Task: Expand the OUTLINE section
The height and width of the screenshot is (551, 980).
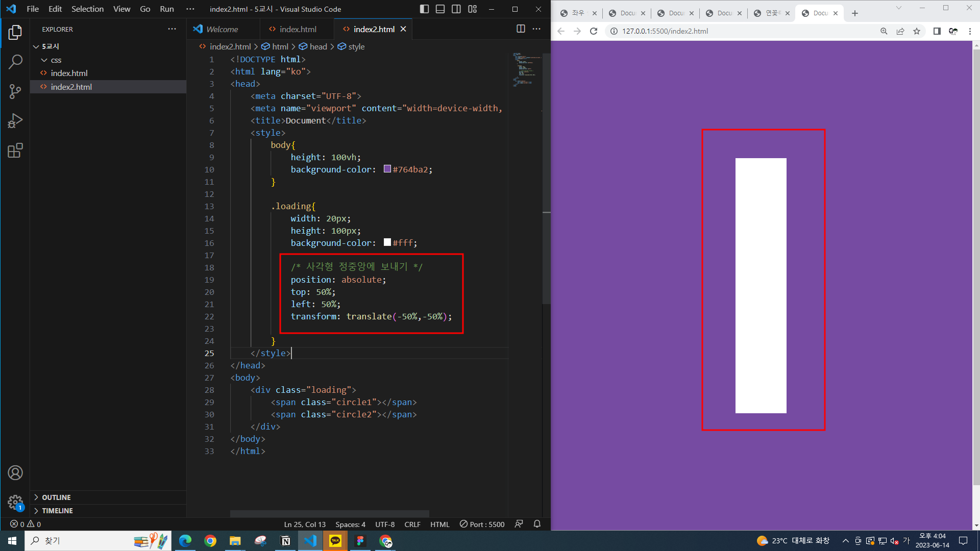Action: coord(56,497)
